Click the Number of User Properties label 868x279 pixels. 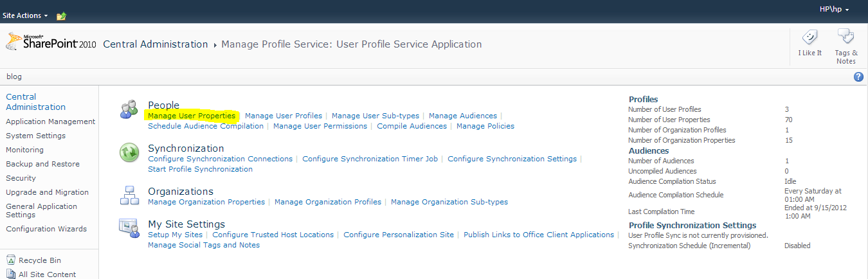tap(669, 120)
